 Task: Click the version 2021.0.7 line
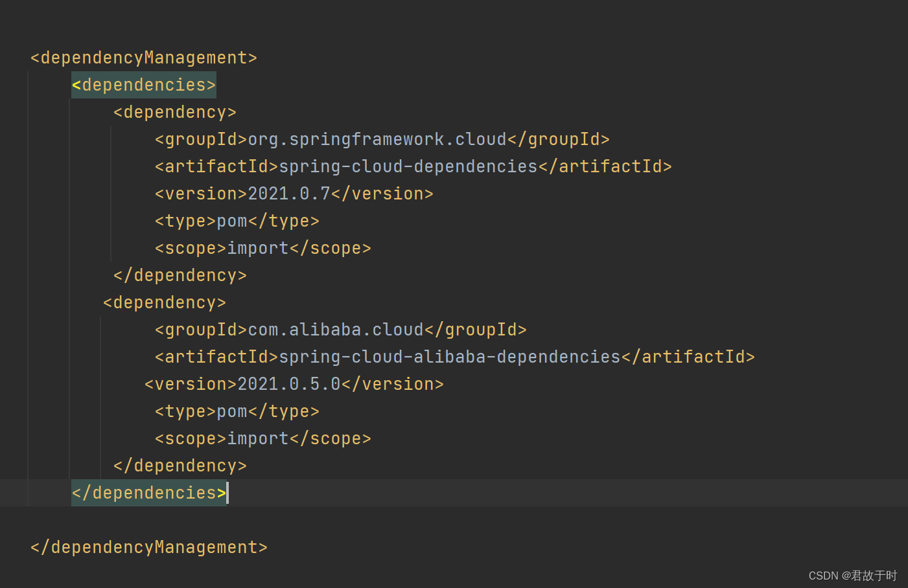tap(294, 194)
